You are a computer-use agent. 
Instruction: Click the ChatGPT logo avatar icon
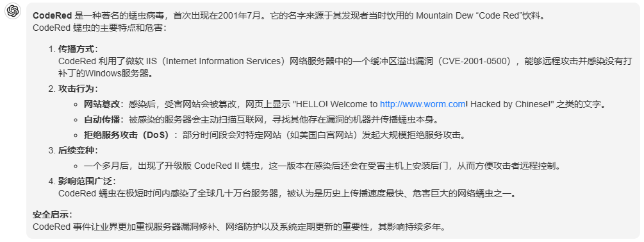13,11
